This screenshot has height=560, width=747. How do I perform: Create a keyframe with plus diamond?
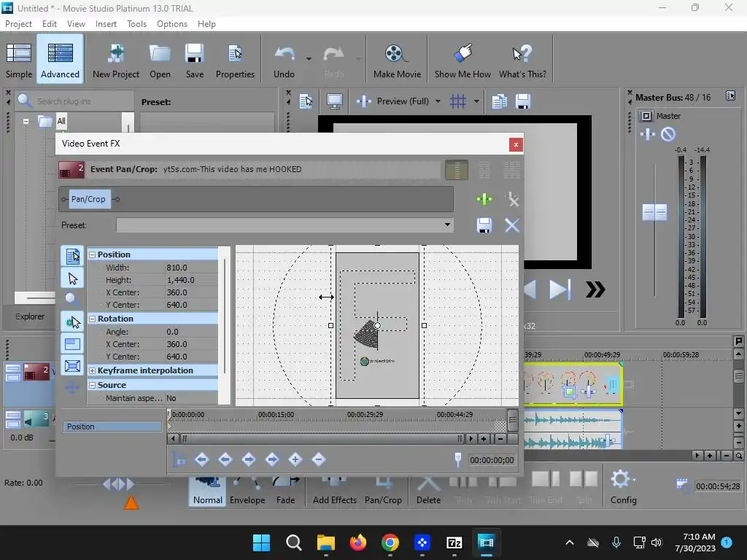tap(295, 459)
